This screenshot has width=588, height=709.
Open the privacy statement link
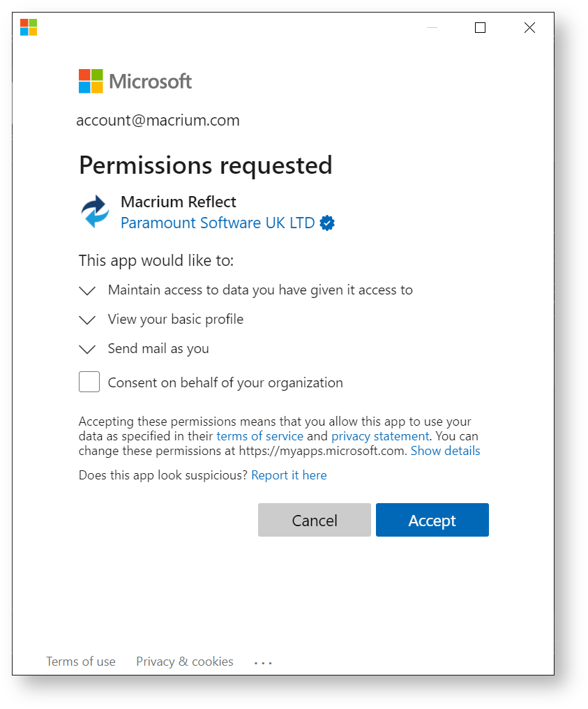pos(380,436)
